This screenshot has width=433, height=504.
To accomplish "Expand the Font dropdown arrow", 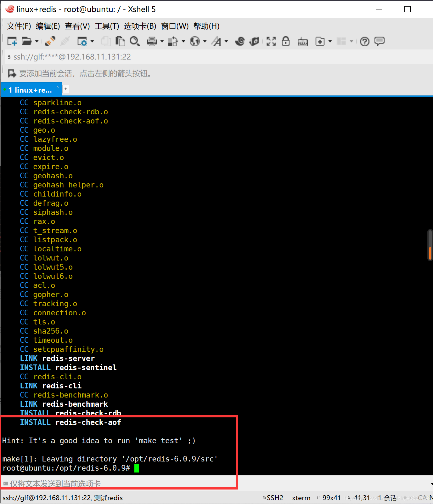I will [226, 41].
